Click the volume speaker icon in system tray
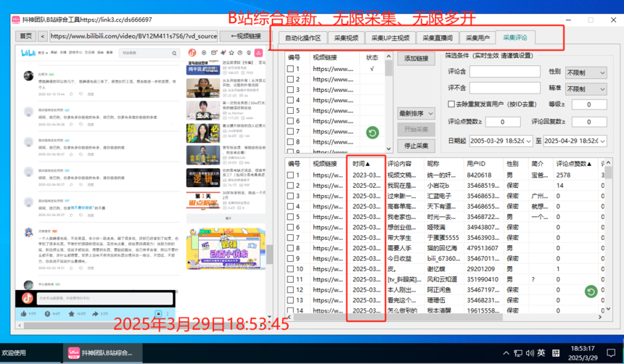This screenshot has height=364, width=624. (x=530, y=353)
